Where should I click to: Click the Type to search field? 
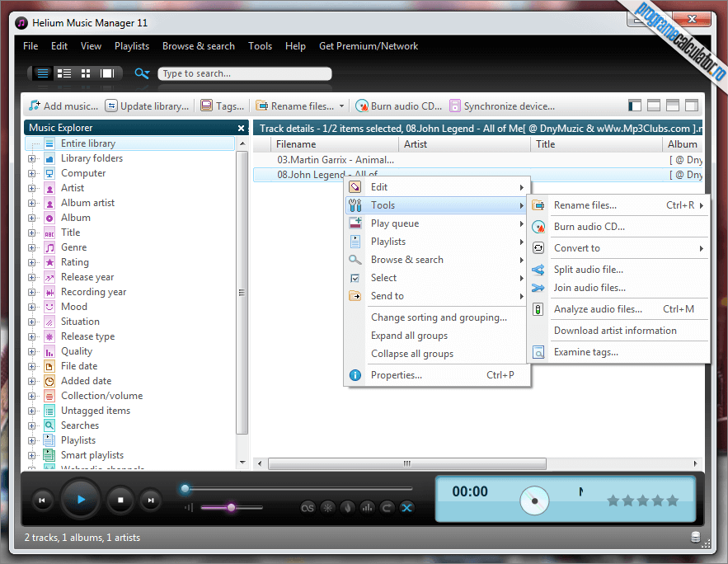[245, 73]
